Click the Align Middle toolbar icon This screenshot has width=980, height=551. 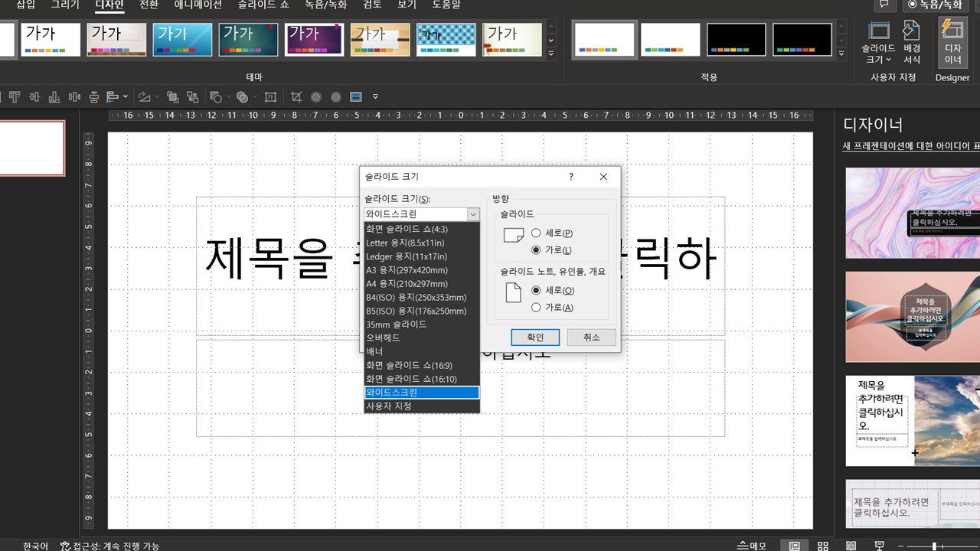34,97
